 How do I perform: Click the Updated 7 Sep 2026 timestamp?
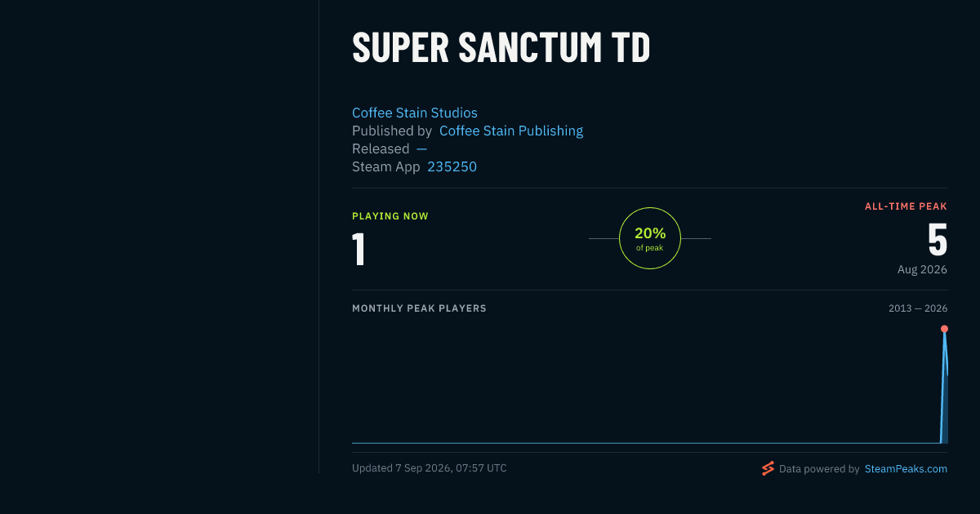point(430,468)
